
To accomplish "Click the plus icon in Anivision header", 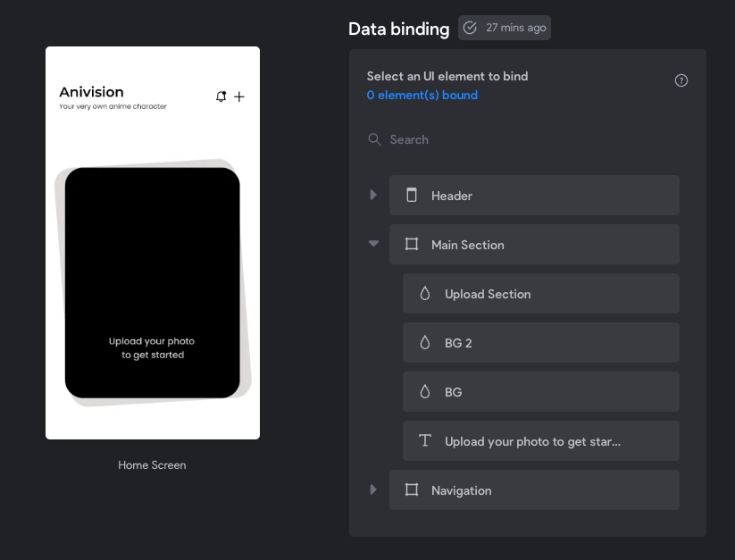I will click(239, 96).
